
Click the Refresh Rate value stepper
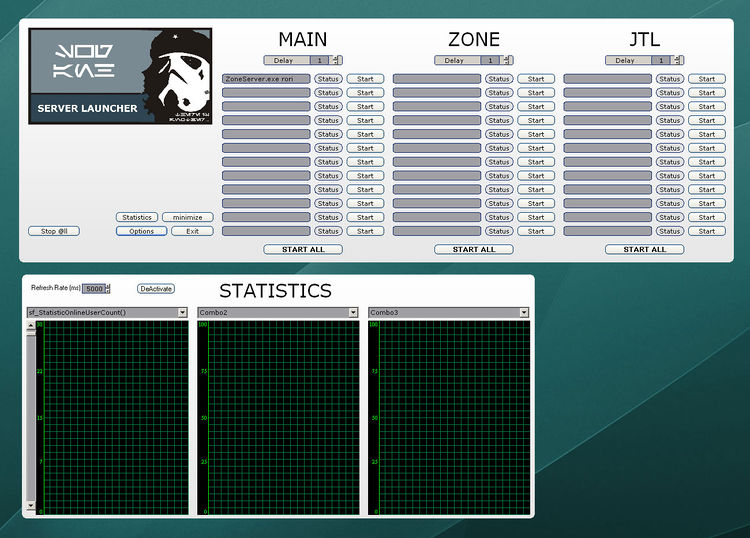107,289
